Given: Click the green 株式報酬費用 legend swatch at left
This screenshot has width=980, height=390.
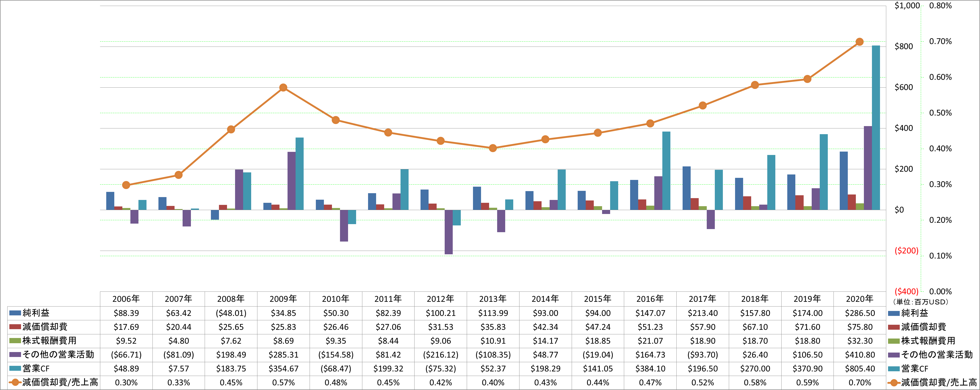Looking at the screenshot, I should pos(15,341).
